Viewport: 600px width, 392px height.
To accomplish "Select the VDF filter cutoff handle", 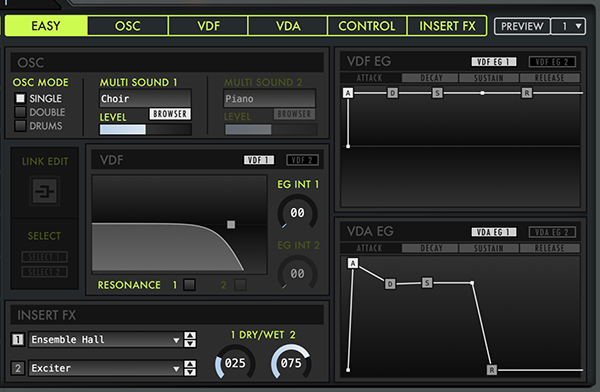I will pos(231,224).
